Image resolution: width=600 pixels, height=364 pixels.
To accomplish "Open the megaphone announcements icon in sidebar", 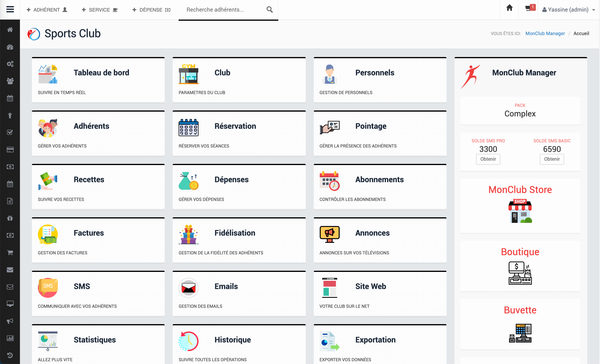I will coord(10,321).
